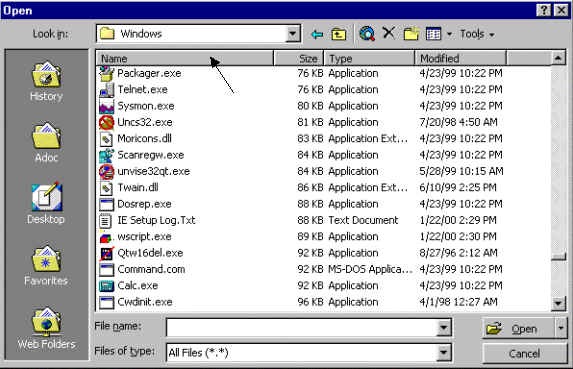
Task: Select Cwdinit.exe file icon
Action: pos(106,302)
